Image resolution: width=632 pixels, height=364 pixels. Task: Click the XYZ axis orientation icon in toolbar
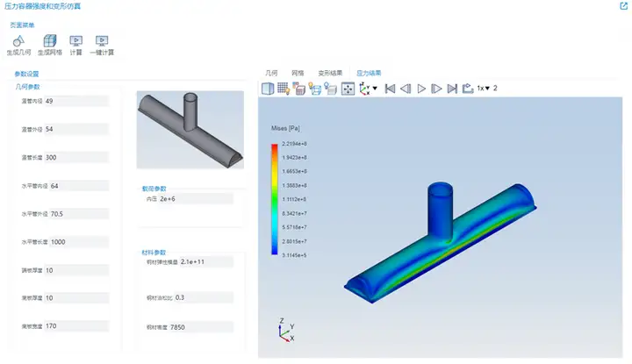pos(365,89)
